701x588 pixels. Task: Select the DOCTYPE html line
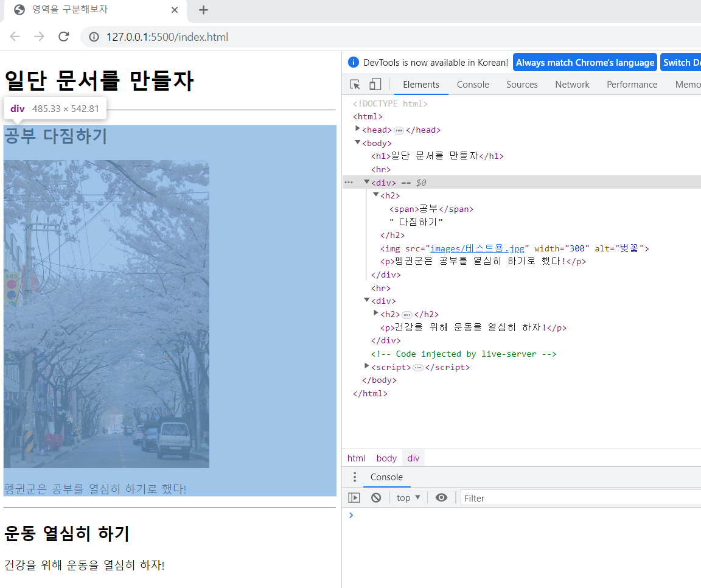(x=390, y=103)
